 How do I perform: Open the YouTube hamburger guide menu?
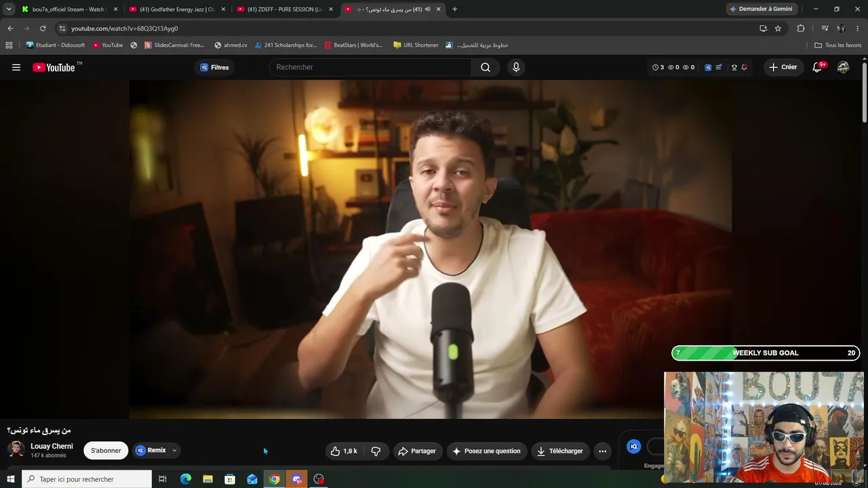point(16,67)
